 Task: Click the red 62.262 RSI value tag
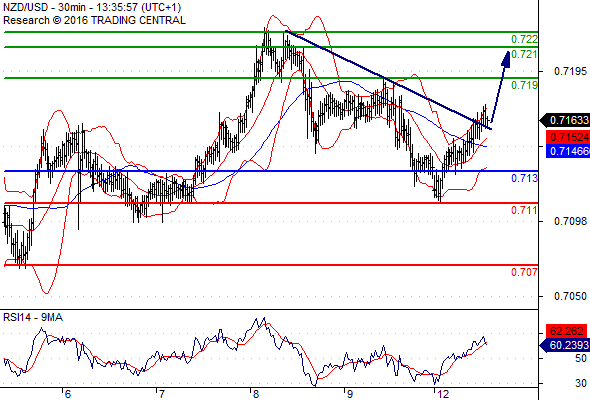(567, 332)
